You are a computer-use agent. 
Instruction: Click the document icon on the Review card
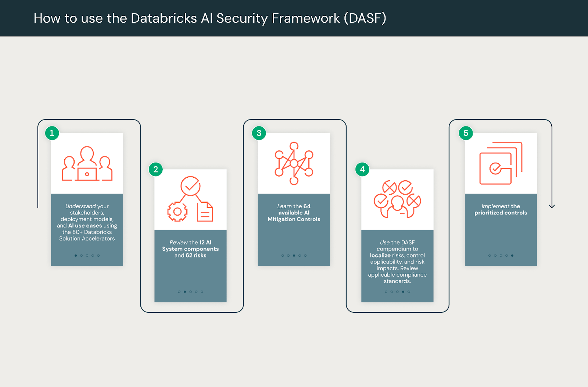coord(205,212)
